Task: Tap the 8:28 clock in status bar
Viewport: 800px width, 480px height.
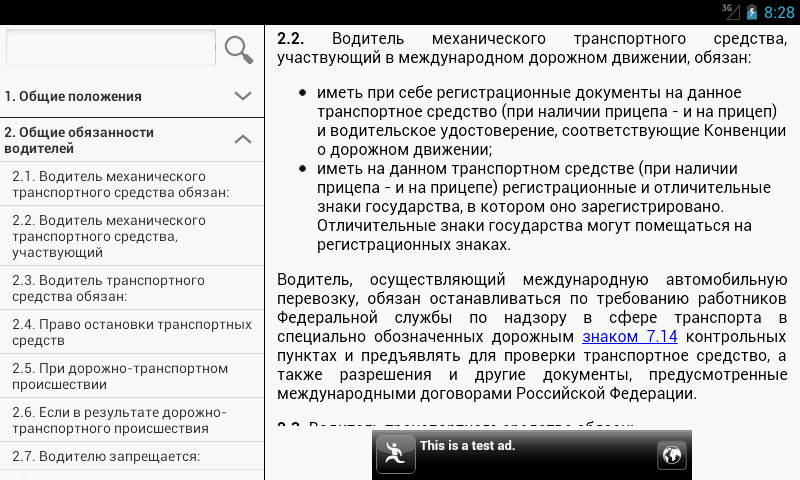Action: tap(779, 12)
